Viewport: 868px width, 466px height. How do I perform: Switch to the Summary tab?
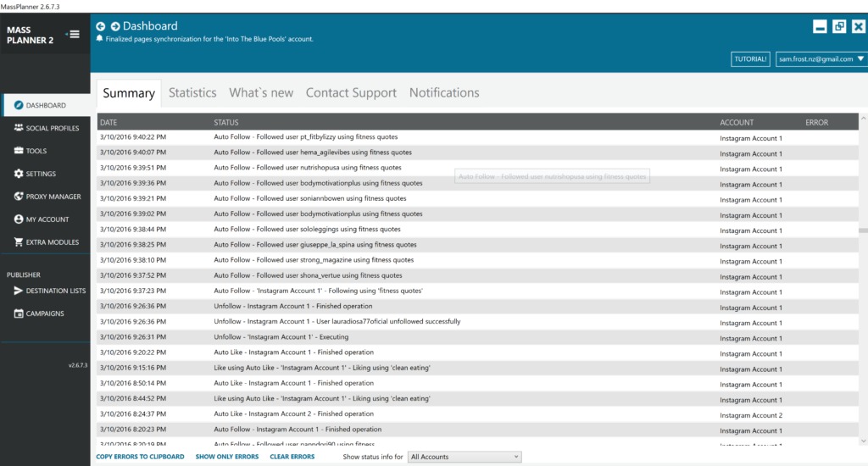coord(129,93)
